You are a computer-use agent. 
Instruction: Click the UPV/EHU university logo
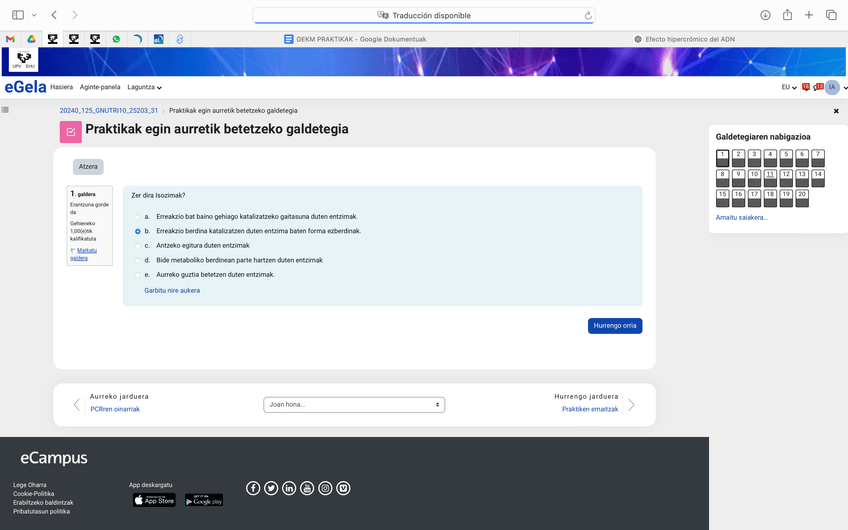[x=23, y=59]
